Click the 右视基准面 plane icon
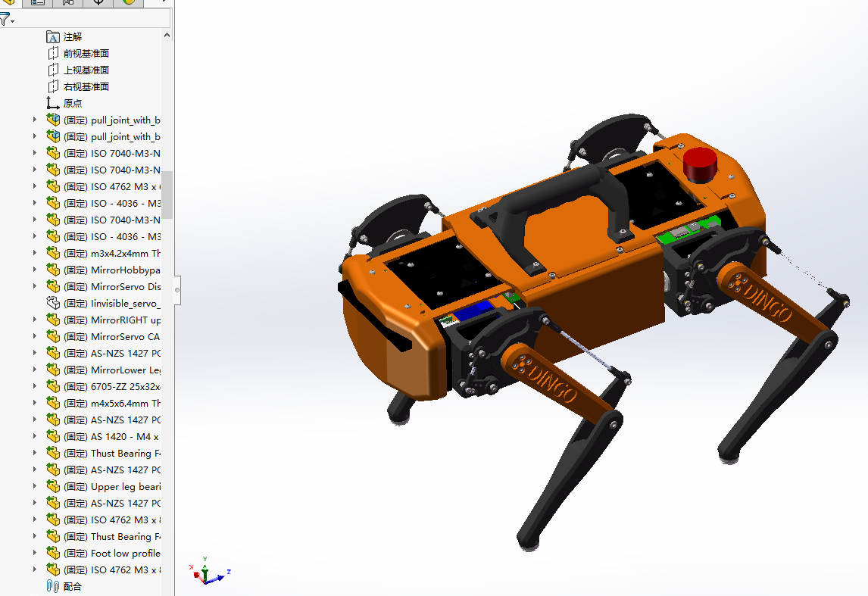Image resolution: width=868 pixels, height=596 pixels. click(53, 86)
